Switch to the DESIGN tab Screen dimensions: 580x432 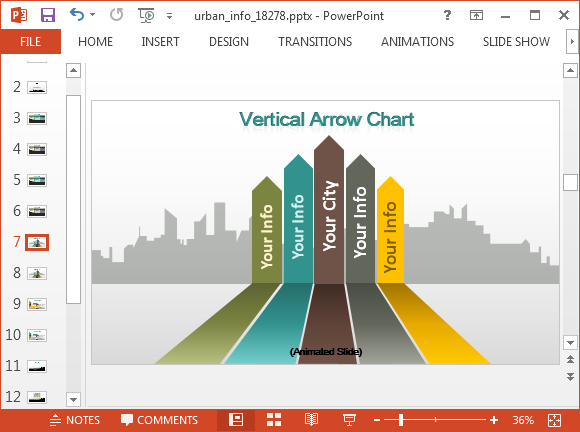pyautogui.click(x=229, y=41)
